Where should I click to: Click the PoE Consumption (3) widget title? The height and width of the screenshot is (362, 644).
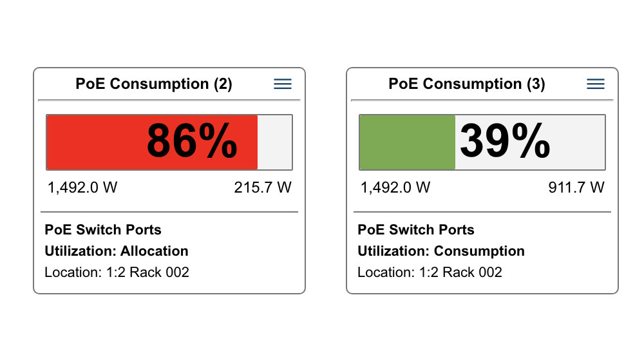[x=467, y=84]
